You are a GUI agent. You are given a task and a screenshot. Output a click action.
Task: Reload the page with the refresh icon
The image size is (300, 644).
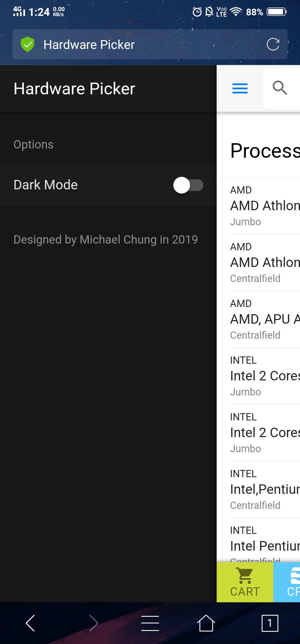point(273,44)
